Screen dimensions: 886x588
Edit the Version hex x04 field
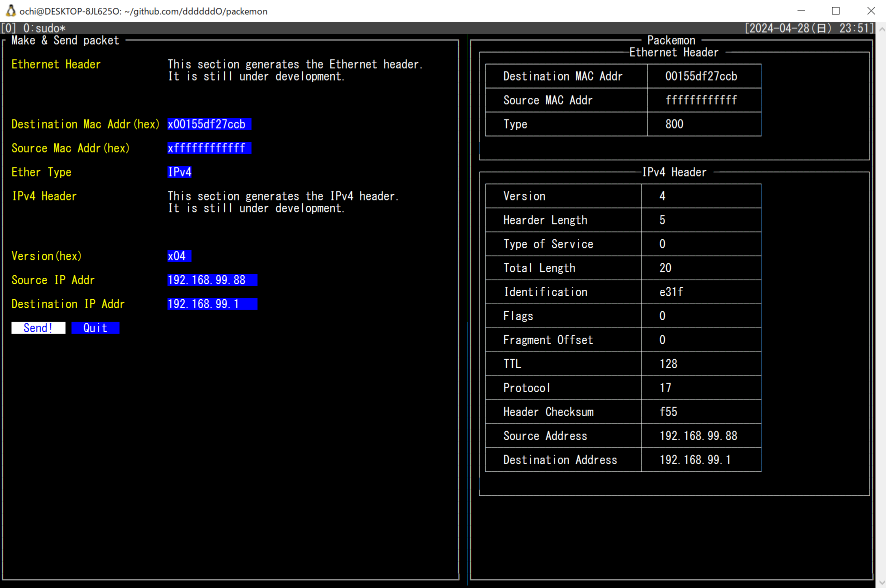179,256
